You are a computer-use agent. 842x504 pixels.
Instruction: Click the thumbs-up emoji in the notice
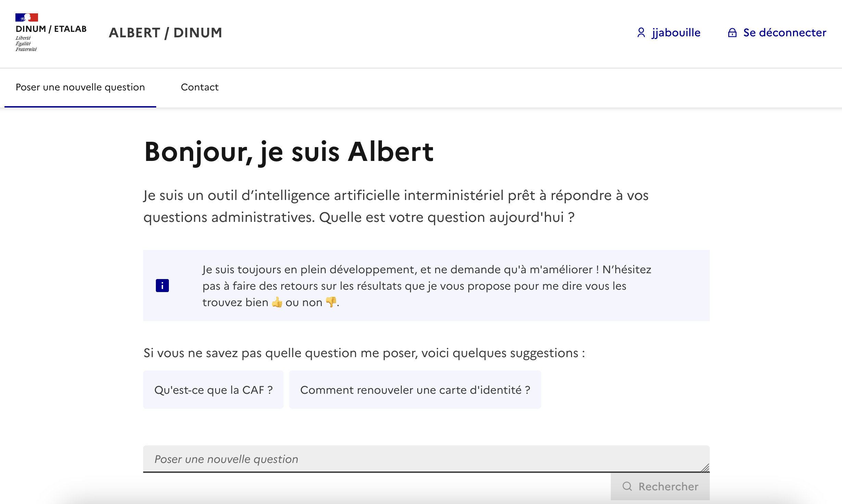[x=277, y=302]
